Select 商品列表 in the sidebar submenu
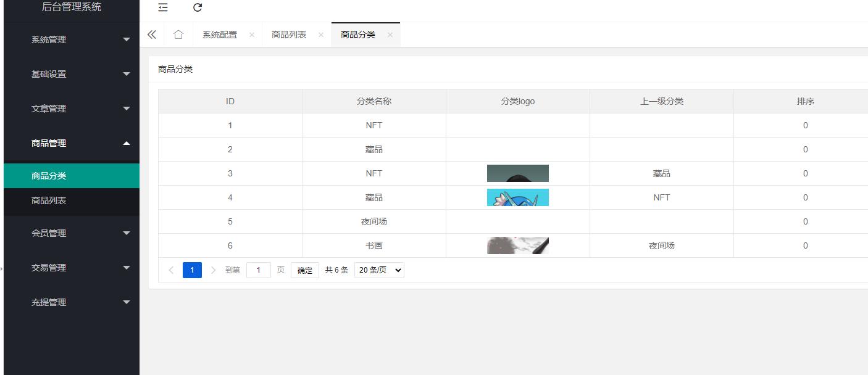The height and width of the screenshot is (375, 868). tap(49, 200)
